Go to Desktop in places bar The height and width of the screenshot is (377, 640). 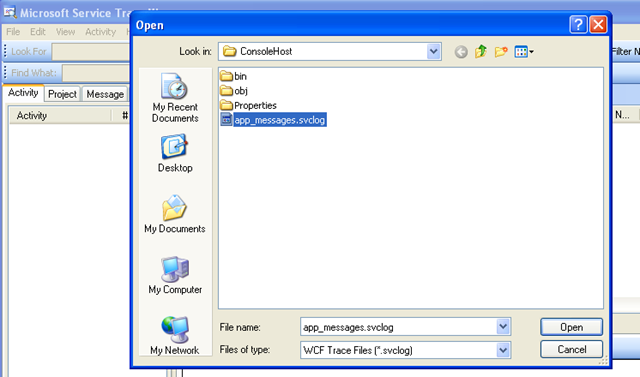pyautogui.click(x=175, y=153)
